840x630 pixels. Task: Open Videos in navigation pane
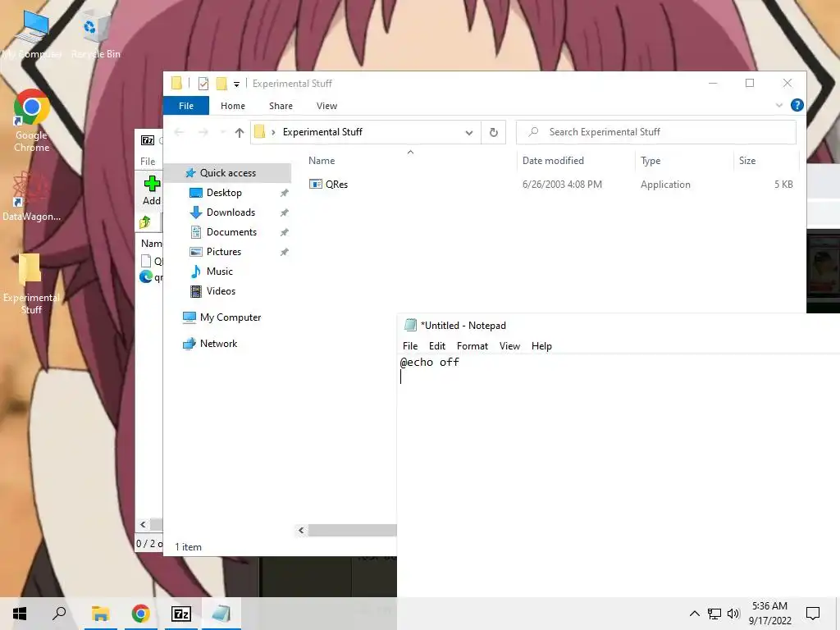pyautogui.click(x=221, y=291)
